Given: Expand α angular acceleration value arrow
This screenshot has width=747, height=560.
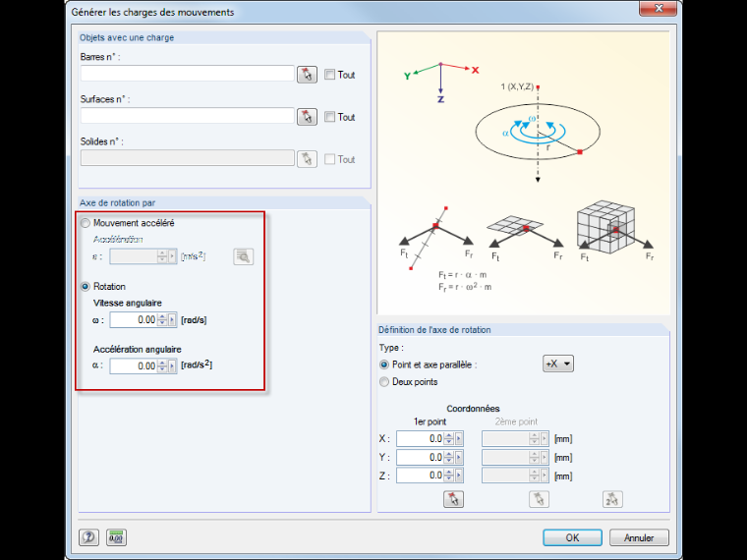Looking at the screenshot, I should (172, 366).
